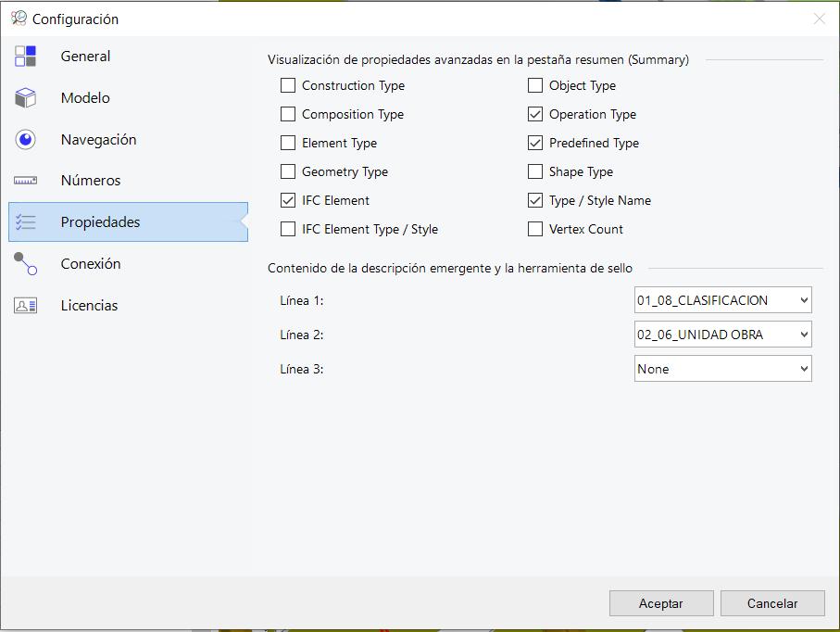The width and height of the screenshot is (840, 632).
Task: Tick the Vertex Count checkbox
Action: point(535,229)
